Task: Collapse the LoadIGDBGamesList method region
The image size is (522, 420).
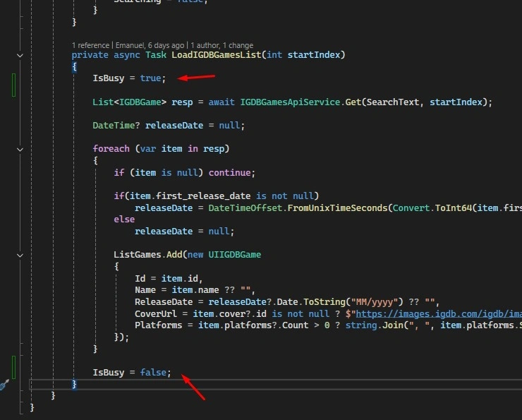Action: click(20, 55)
